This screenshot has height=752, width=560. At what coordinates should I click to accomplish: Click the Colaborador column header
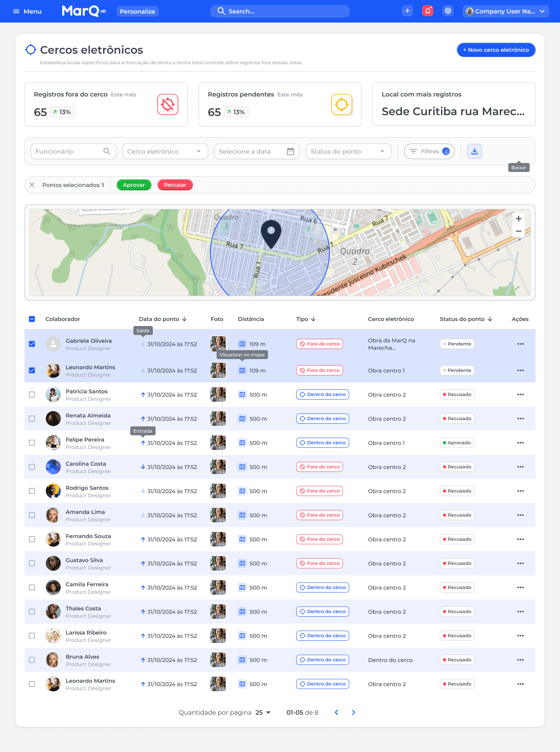coord(63,319)
